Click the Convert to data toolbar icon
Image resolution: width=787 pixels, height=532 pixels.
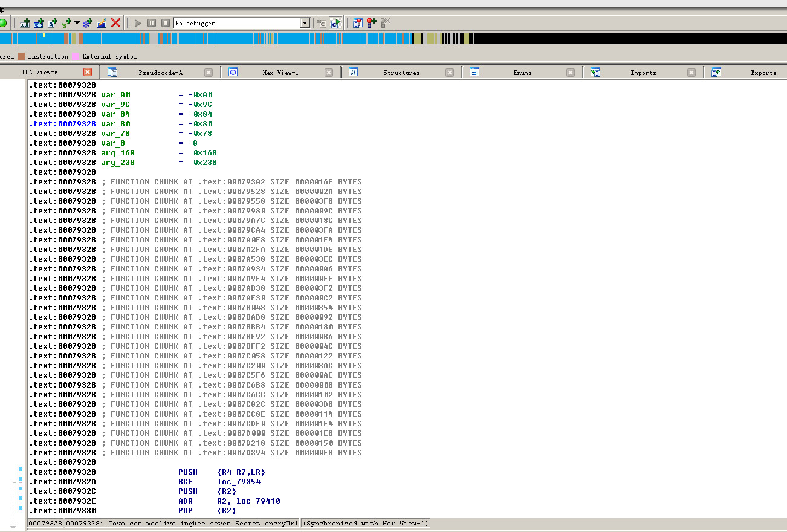pyautogui.click(x=39, y=23)
